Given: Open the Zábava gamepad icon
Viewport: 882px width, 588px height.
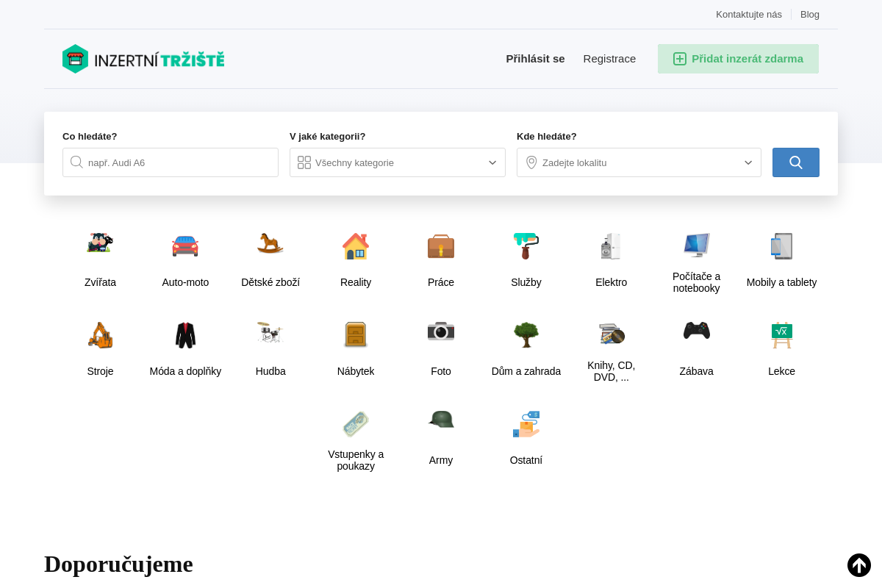Looking at the screenshot, I should pos(696,331).
